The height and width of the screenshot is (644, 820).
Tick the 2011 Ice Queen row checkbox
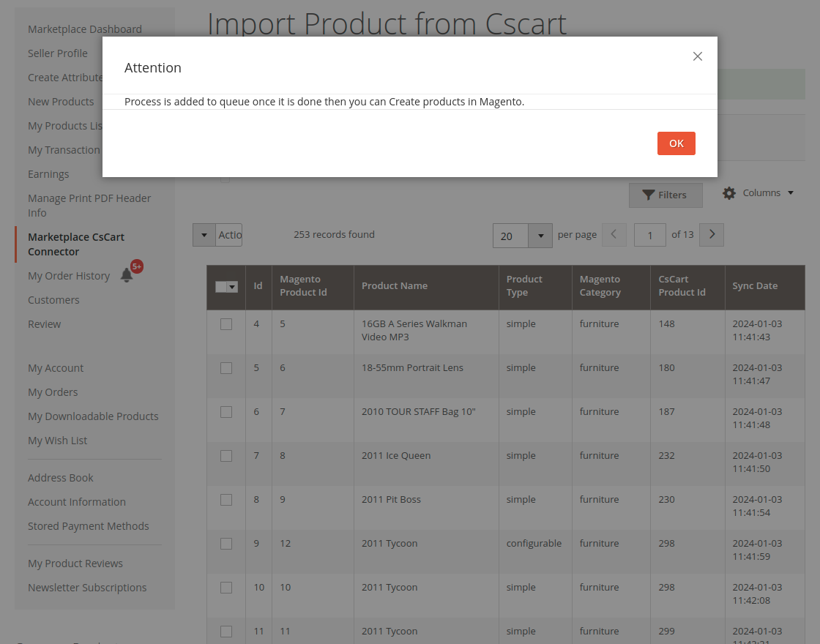click(x=226, y=456)
